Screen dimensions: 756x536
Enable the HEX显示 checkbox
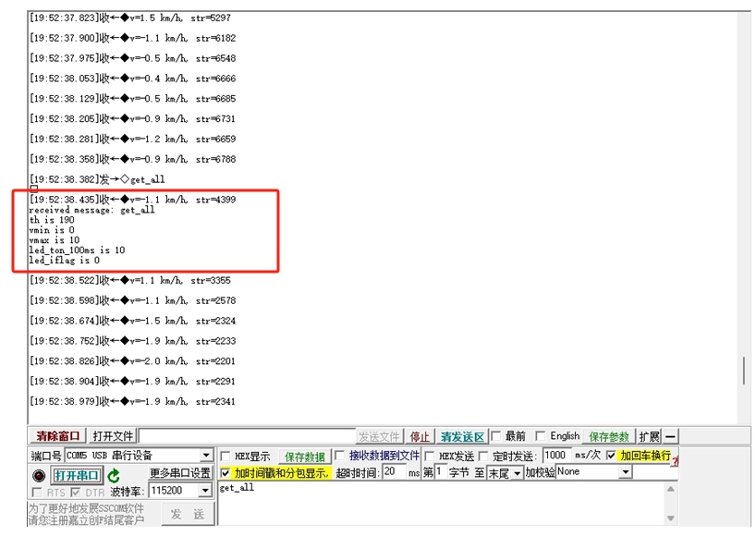tap(226, 457)
